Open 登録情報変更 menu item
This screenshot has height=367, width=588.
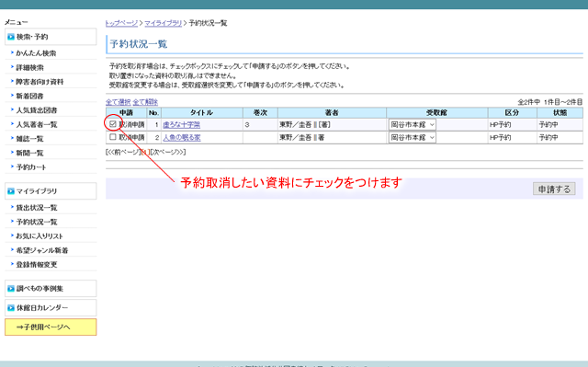tap(37, 265)
